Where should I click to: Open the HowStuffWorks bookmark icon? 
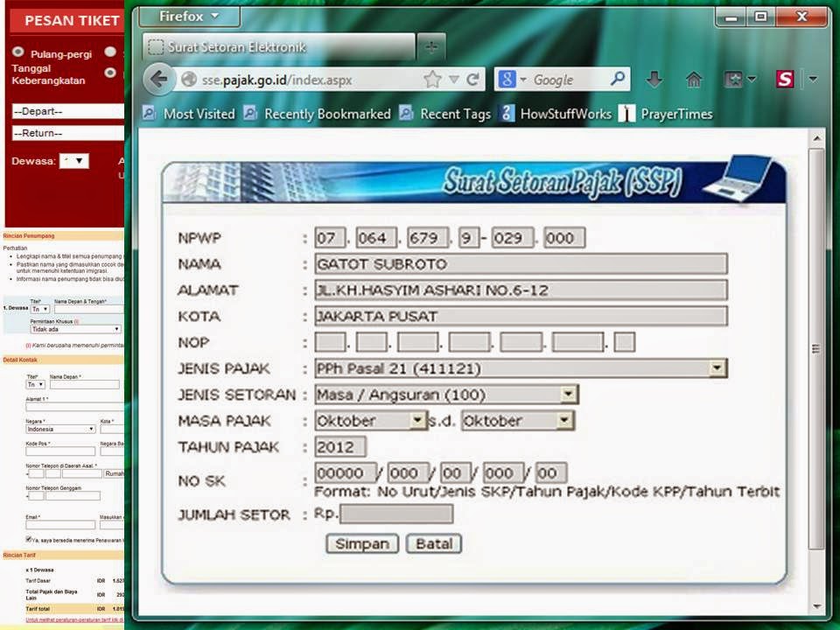click(506, 114)
